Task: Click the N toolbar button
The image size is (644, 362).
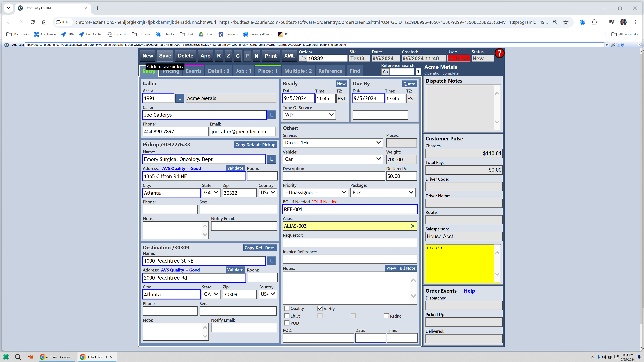Action: (x=256, y=56)
